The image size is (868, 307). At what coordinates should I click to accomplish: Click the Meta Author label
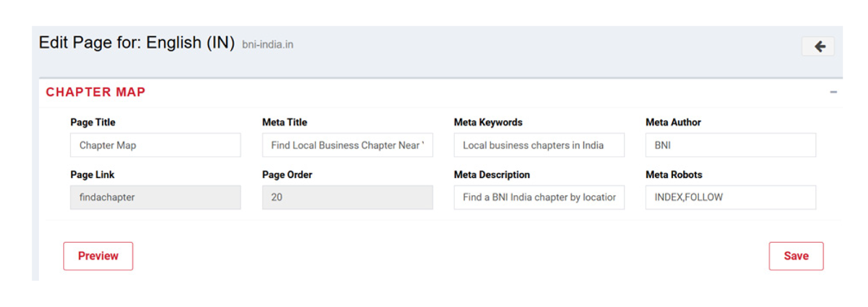[x=673, y=122]
